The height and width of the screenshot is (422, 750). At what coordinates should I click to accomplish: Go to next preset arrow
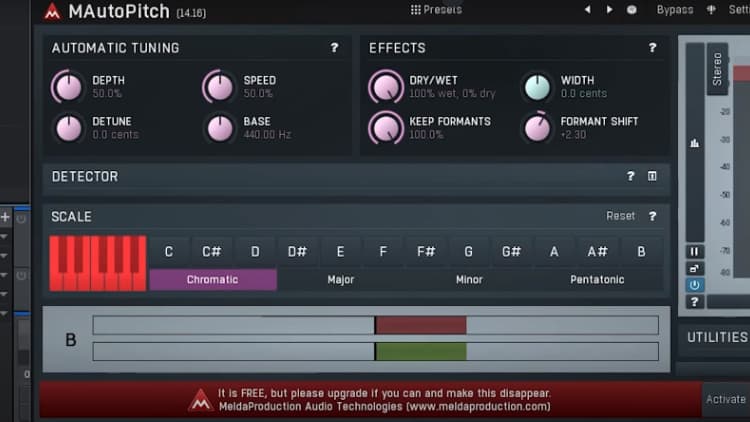(609, 10)
